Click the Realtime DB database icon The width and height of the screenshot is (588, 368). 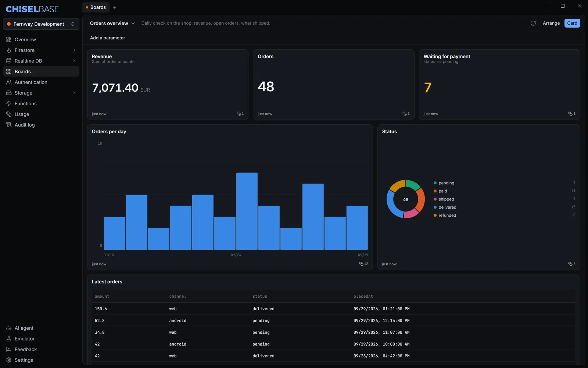9,61
